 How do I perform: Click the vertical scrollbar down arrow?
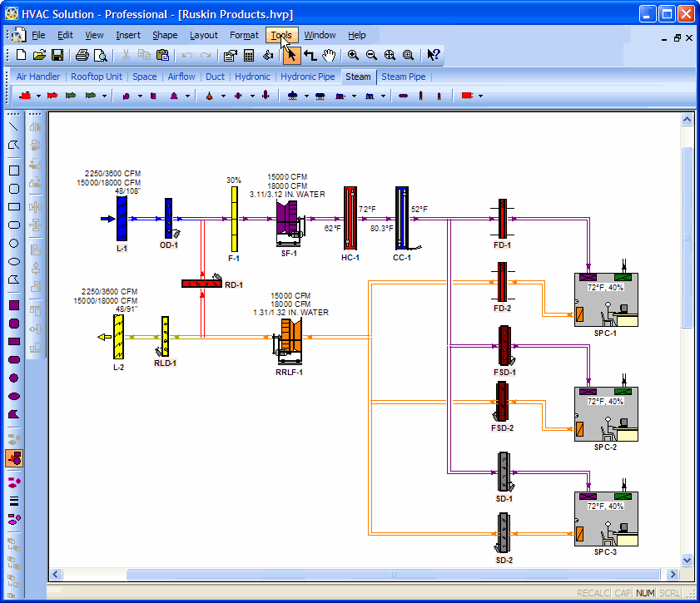688,560
